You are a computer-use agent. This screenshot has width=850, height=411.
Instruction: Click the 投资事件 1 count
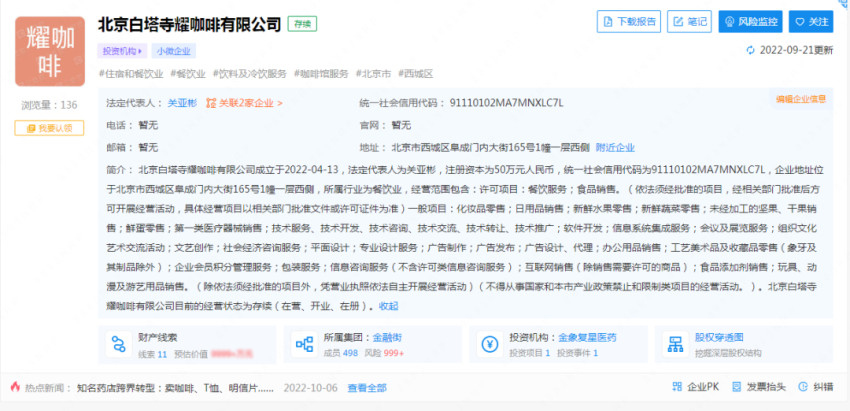[x=577, y=354]
